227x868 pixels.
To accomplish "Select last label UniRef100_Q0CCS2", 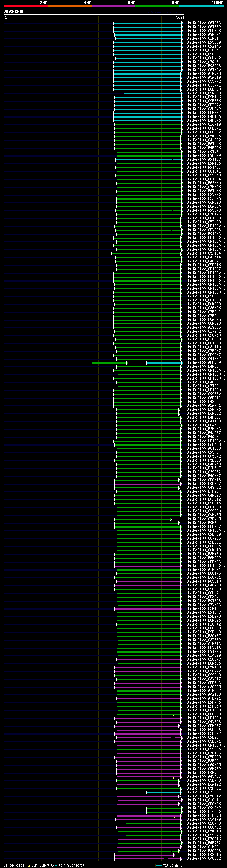I will 204,858.
